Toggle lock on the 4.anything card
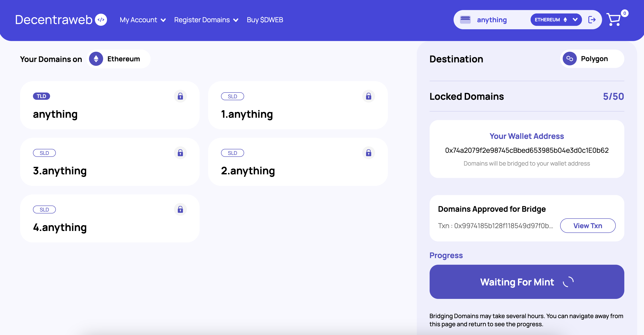Viewport: 644px width, 335px height. click(180, 209)
